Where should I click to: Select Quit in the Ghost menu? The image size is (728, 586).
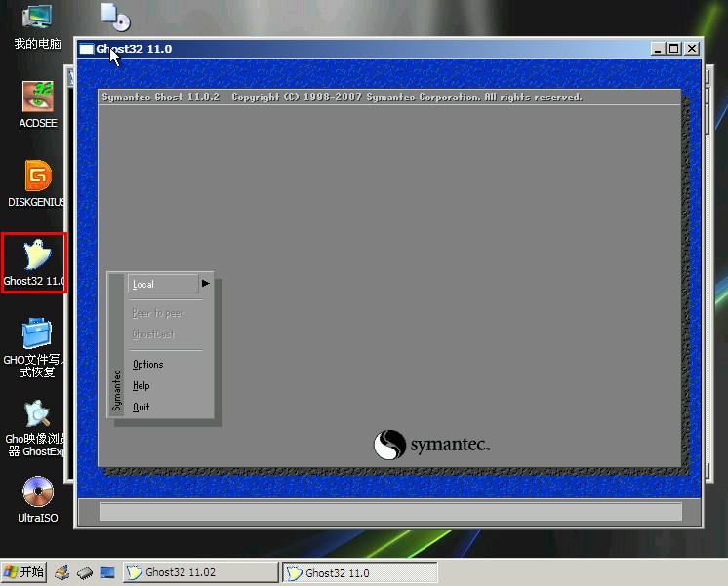[x=141, y=407]
